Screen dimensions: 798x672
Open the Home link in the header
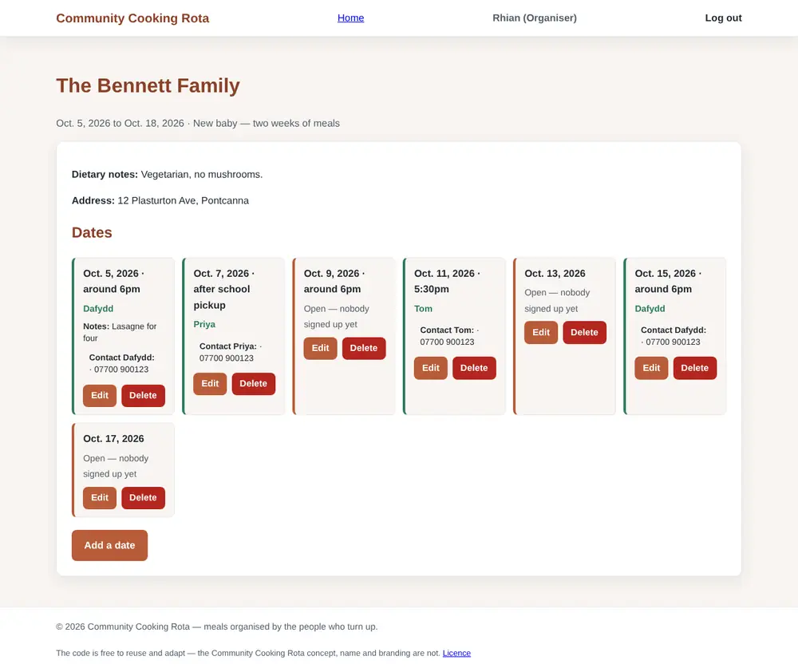(350, 18)
